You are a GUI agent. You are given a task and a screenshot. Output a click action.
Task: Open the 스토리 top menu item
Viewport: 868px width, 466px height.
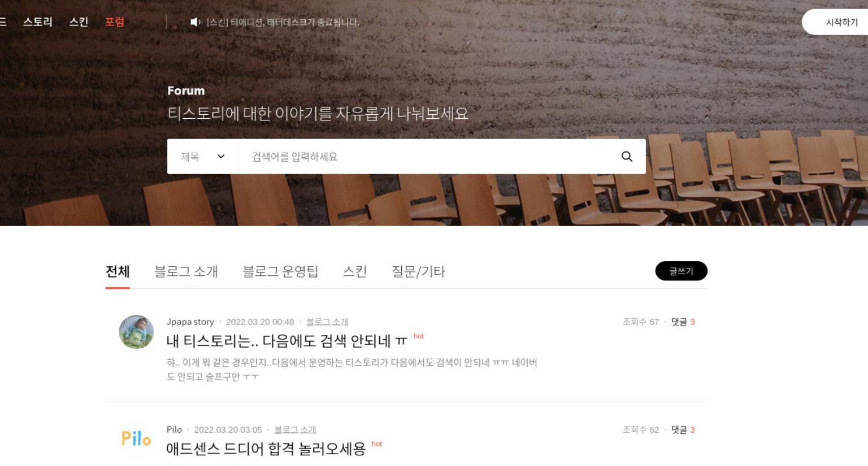[38, 22]
